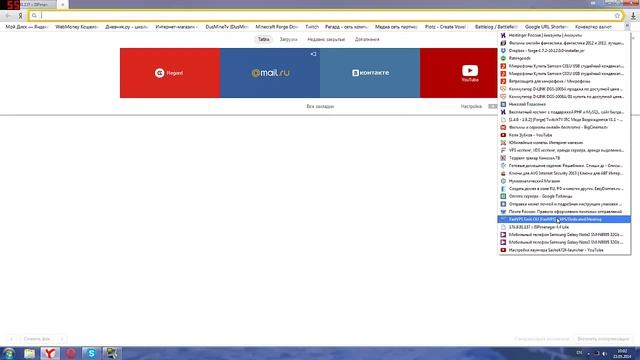This screenshot has width=640, height=360.
Task: Open the monitor app taskbar icon
Action: (112, 353)
